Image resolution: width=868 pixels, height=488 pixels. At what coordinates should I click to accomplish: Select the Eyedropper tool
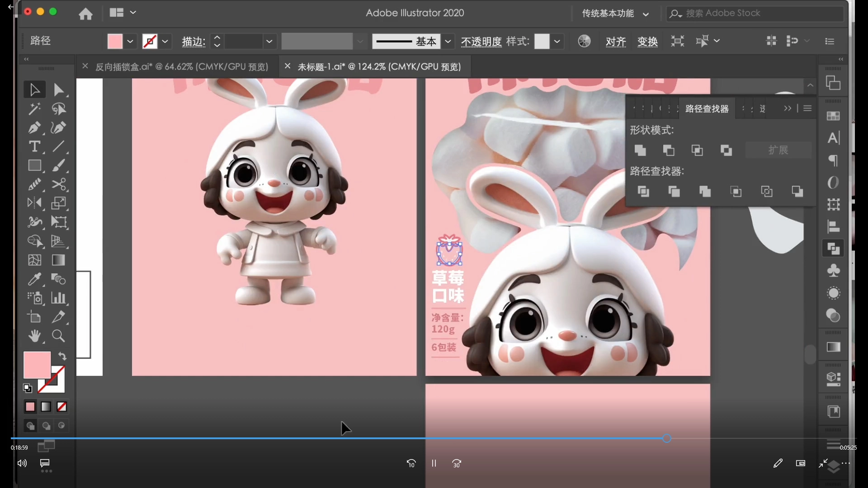[34, 279]
